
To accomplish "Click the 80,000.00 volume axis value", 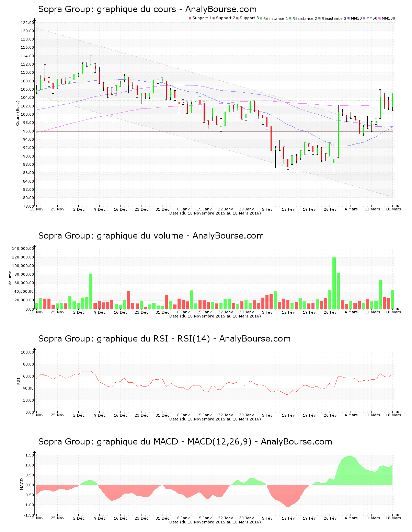I will point(24,275).
